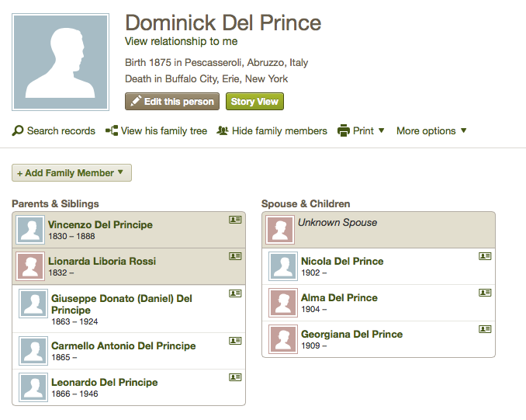Viewport: 526px width, 420px height.
Task: Open profile card icon for Lionarda Liboria Rossi
Action: [235, 256]
